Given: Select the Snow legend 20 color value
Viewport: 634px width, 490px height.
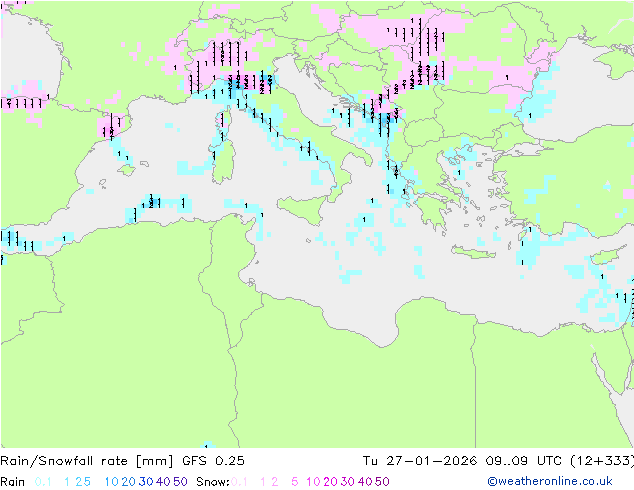Looking at the screenshot, I should (x=330, y=482).
